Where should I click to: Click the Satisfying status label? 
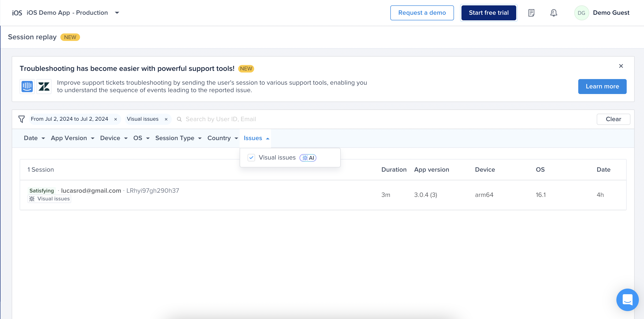pyautogui.click(x=41, y=191)
